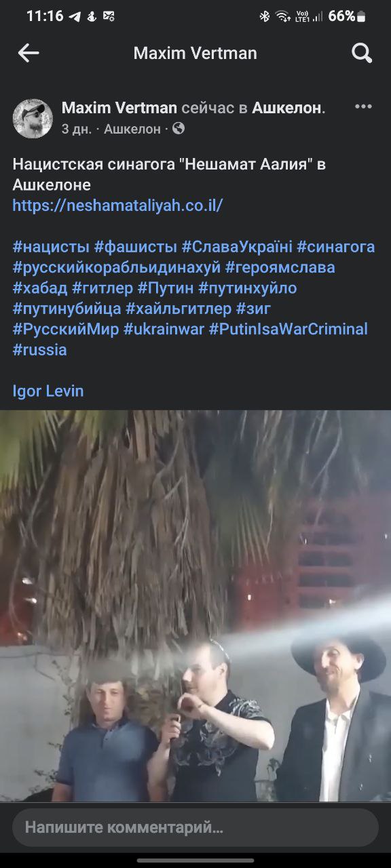Screen dimensions: 391x868
Task: Open the #ukrainwar hashtag
Action: click(165, 330)
